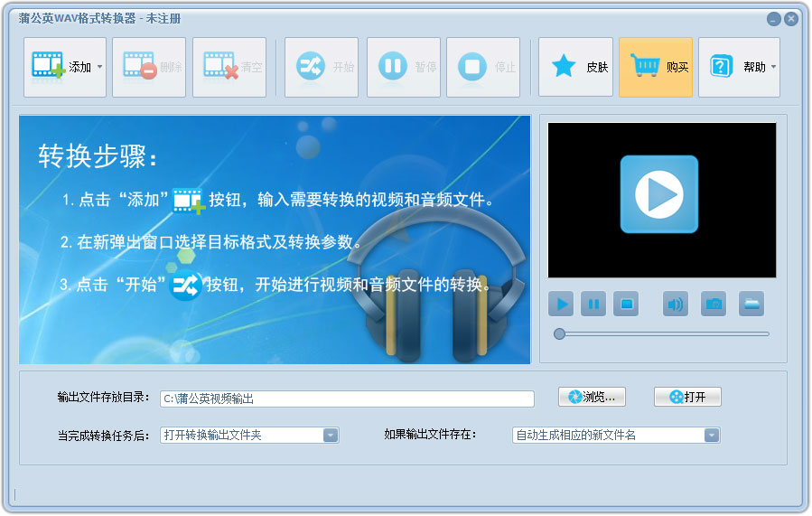Screen dimensions: 812x516
Task: Click the Stop (停止) toolbar button
Action: click(482, 67)
